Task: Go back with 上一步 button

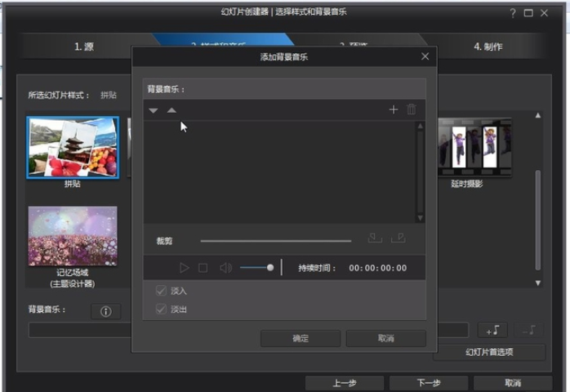Action: 345,383
